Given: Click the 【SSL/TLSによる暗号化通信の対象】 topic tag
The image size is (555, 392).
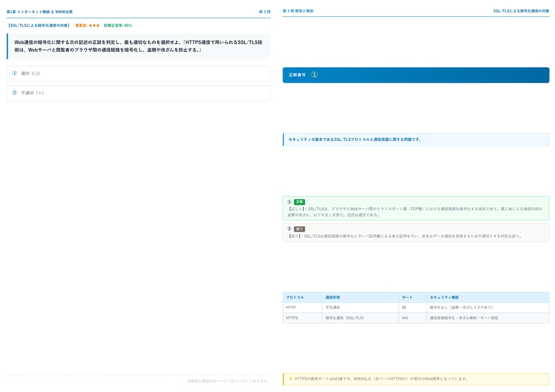Looking at the screenshot, I should [x=38, y=25].
